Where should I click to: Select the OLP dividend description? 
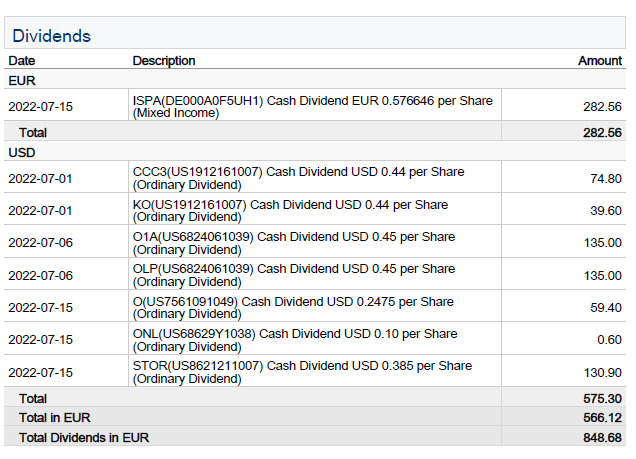pos(293,275)
